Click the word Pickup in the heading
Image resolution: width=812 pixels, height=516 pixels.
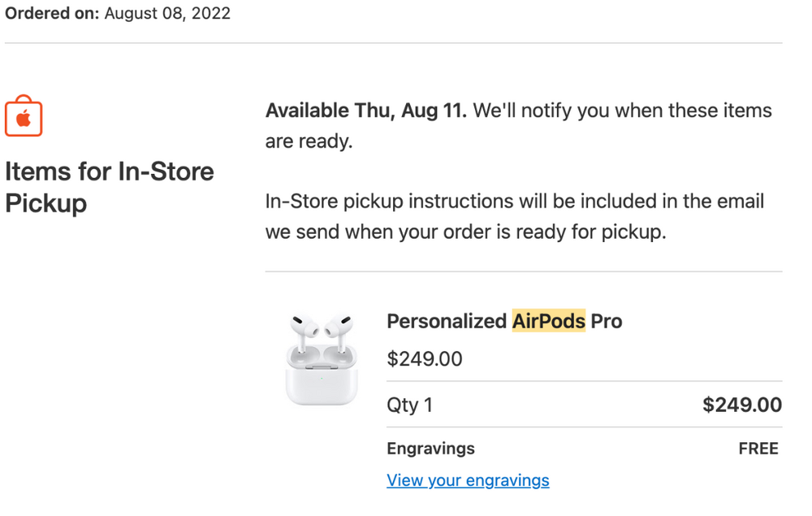click(46, 203)
